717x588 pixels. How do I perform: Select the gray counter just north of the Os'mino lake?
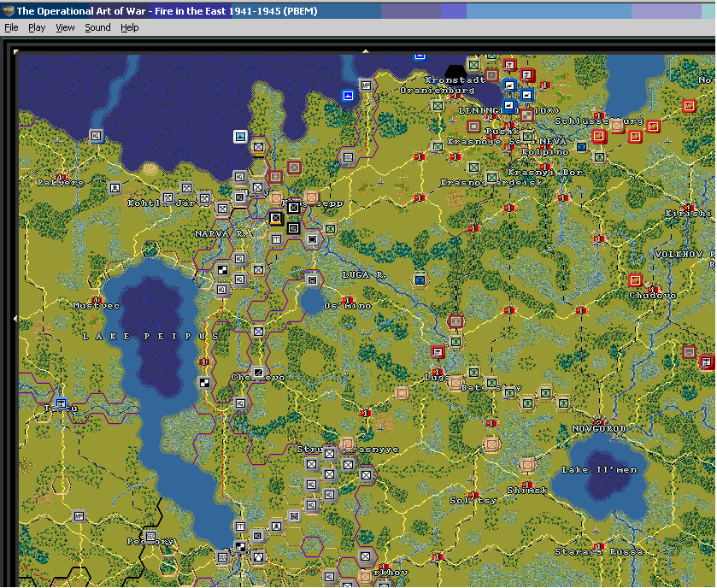[x=312, y=279]
